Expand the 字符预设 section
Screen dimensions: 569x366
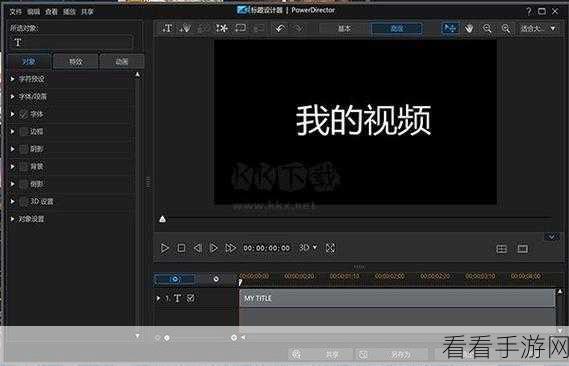12,79
